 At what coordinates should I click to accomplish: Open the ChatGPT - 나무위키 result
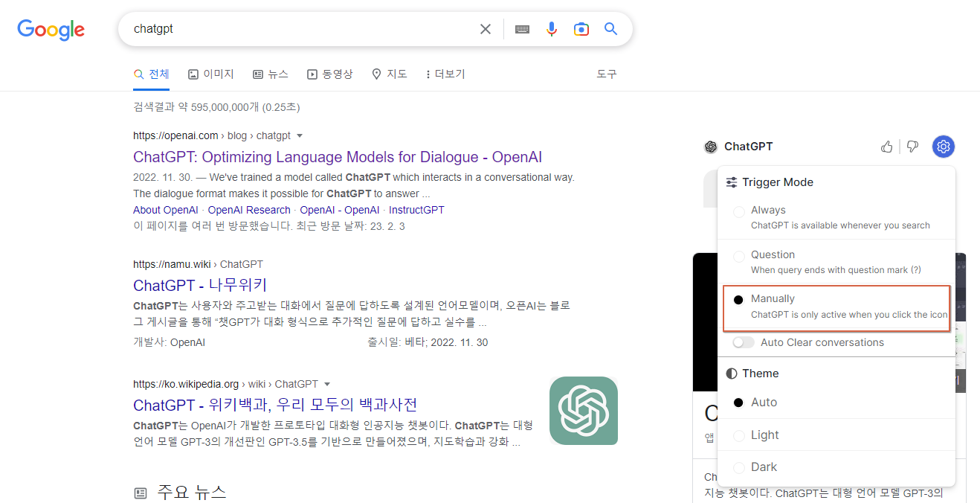coord(200,285)
